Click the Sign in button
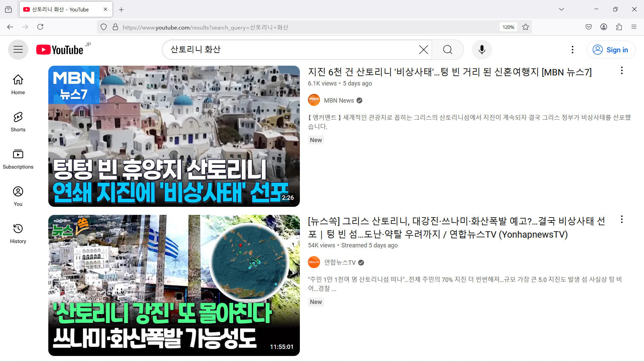This screenshot has width=644, height=362. (611, 50)
